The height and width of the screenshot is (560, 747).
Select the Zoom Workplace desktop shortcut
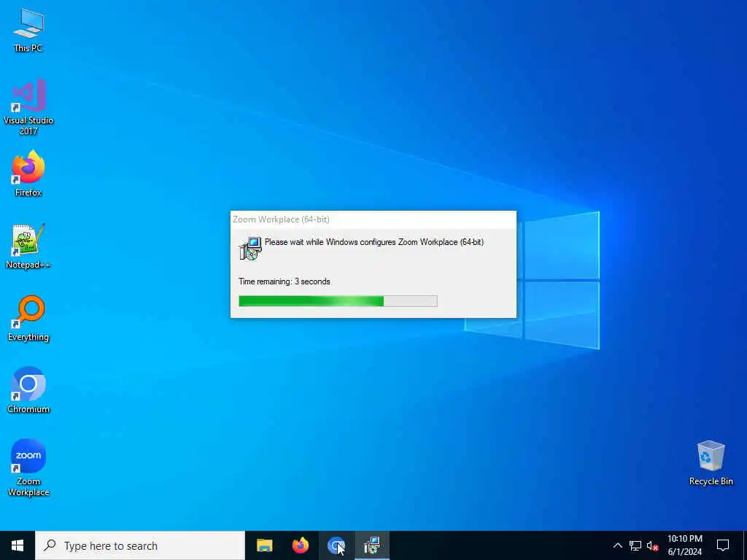[28, 467]
